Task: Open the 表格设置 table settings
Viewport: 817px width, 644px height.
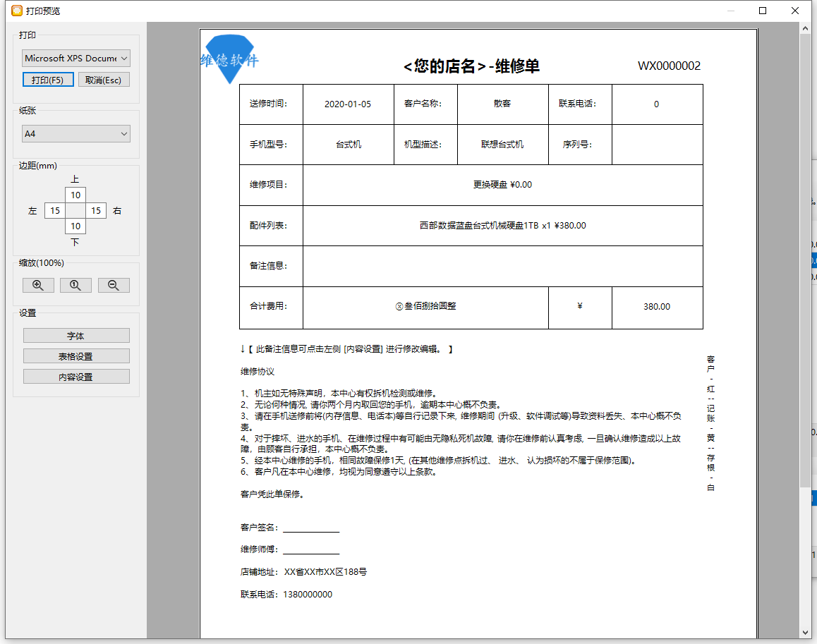Action: (76, 356)
